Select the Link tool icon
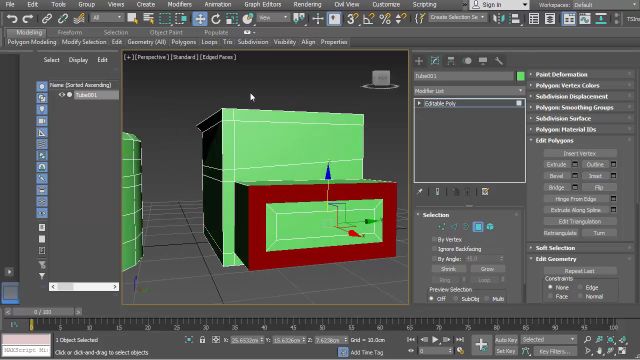 (x=47, y=19)
